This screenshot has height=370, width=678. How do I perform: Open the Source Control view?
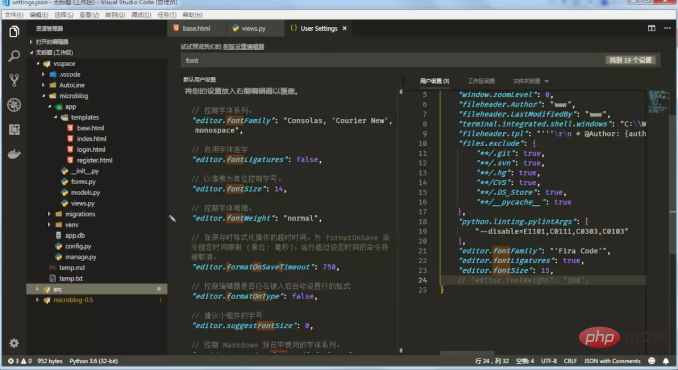tap(14, 80)
